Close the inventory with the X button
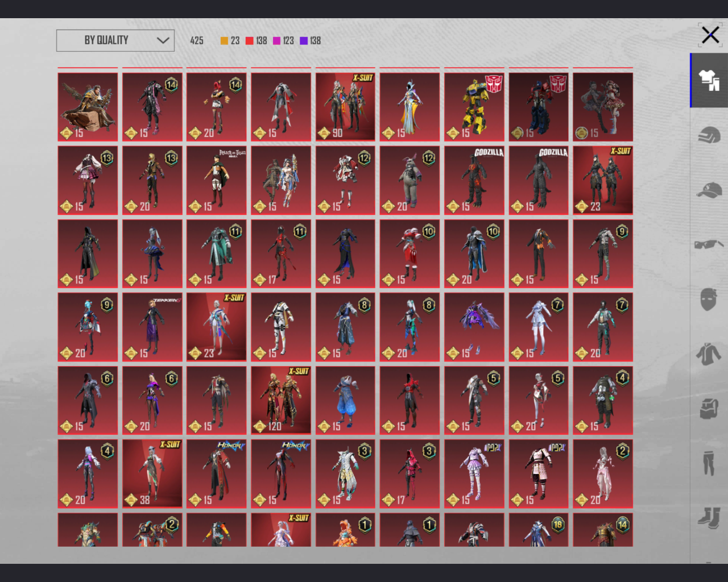The image size is (728, 582). [x=710, y=35]
